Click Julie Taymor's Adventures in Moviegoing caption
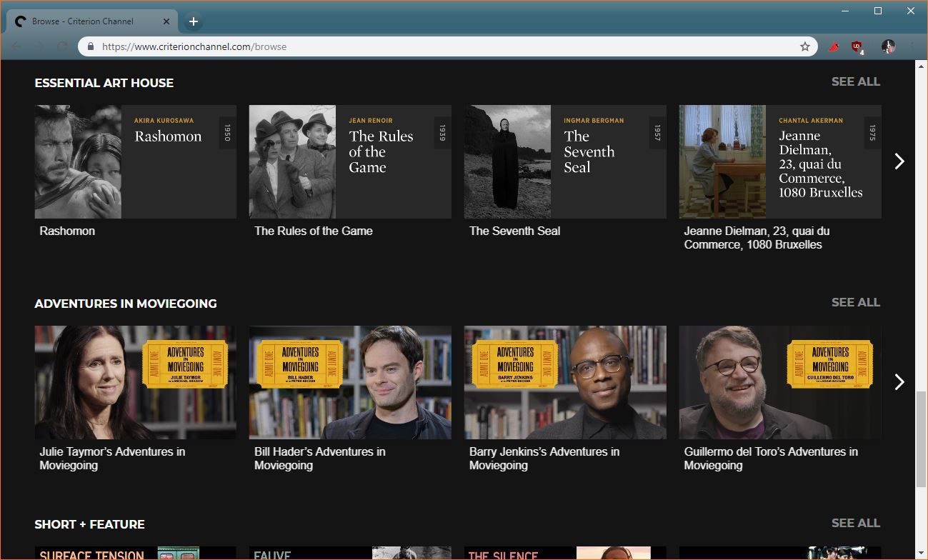Image resolution: width=928 pixels, height=560 pixels. tap(112, 459)
